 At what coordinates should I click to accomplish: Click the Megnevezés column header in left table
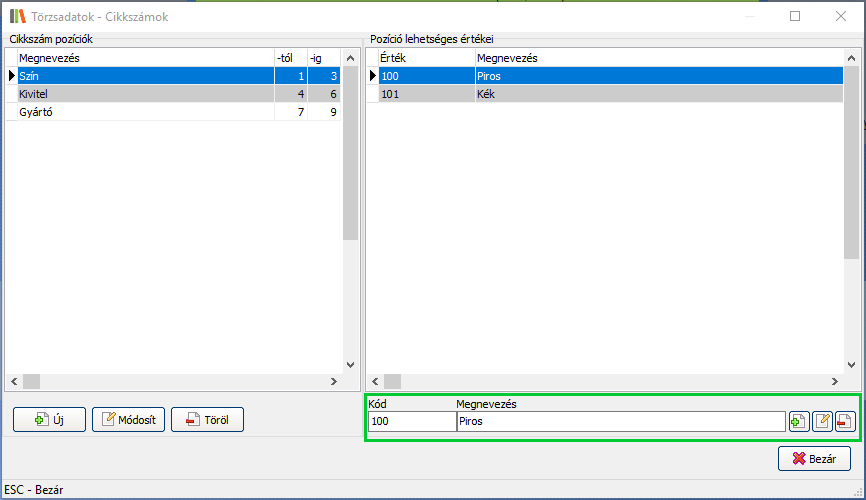tap(145, 58)
